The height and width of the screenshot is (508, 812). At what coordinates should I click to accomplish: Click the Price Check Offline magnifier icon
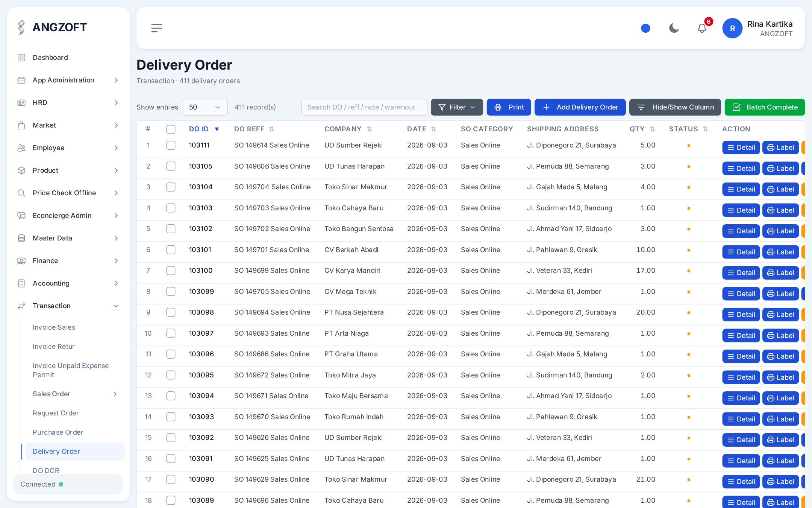tap(21, 193)
